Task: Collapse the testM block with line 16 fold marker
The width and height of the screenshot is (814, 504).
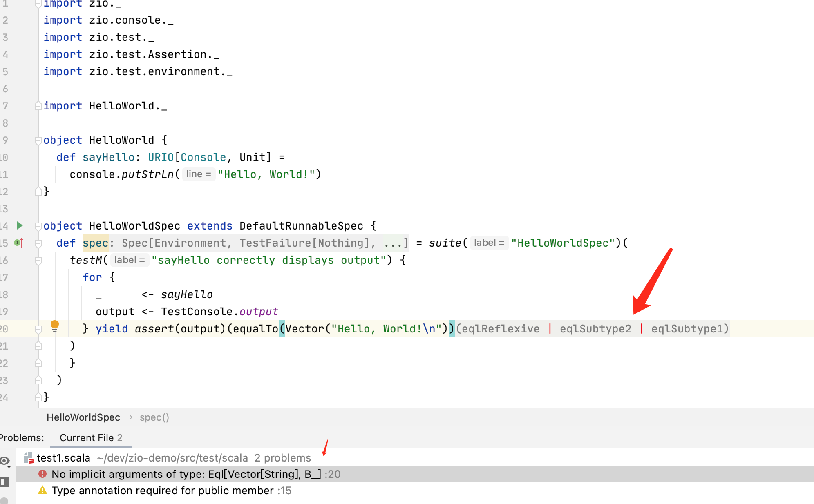Action: (38, 261)
